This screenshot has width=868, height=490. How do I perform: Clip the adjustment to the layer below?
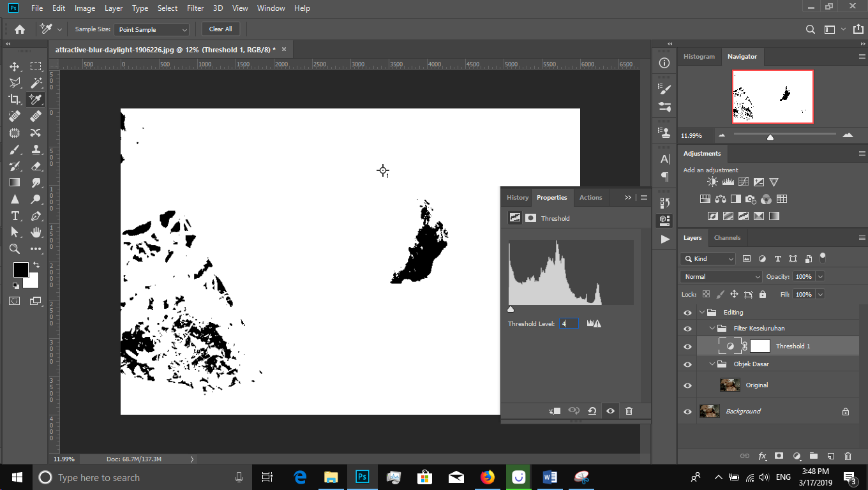555,411
